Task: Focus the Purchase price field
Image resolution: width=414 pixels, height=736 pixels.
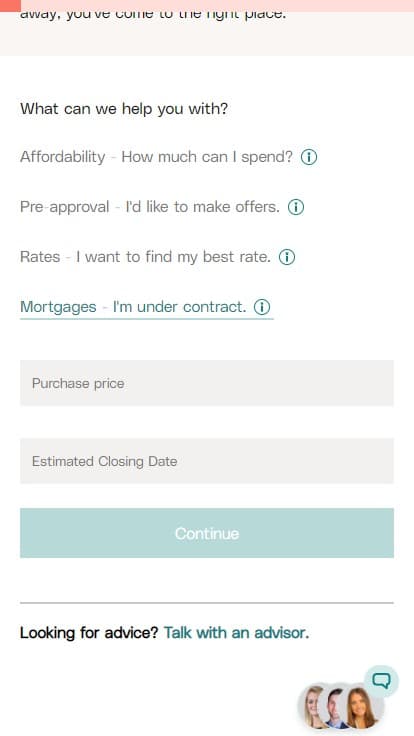Action: point(207,383)
